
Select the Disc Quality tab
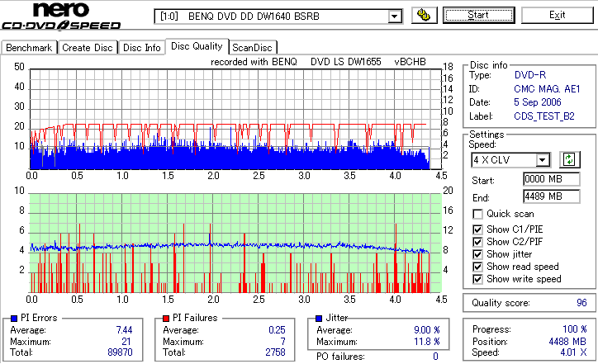[x=197, y=46]
